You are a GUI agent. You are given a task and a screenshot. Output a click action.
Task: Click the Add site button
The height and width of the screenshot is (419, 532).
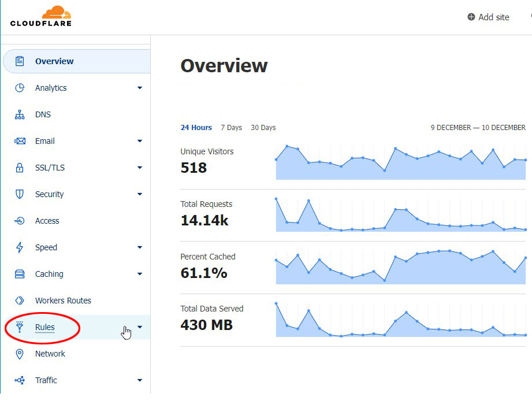click(488, 17)
